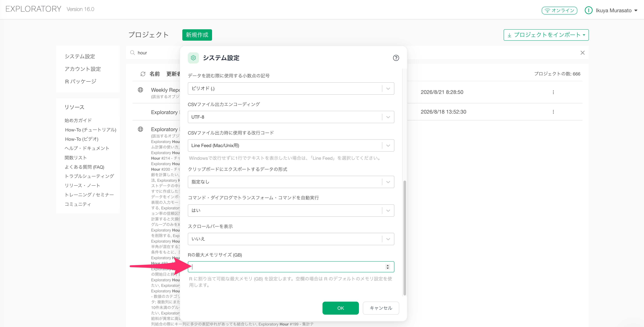Open the トラブルシューティング link
This screenshot has height=327, width=644.
pyautogui.click(x=89, y=176)
